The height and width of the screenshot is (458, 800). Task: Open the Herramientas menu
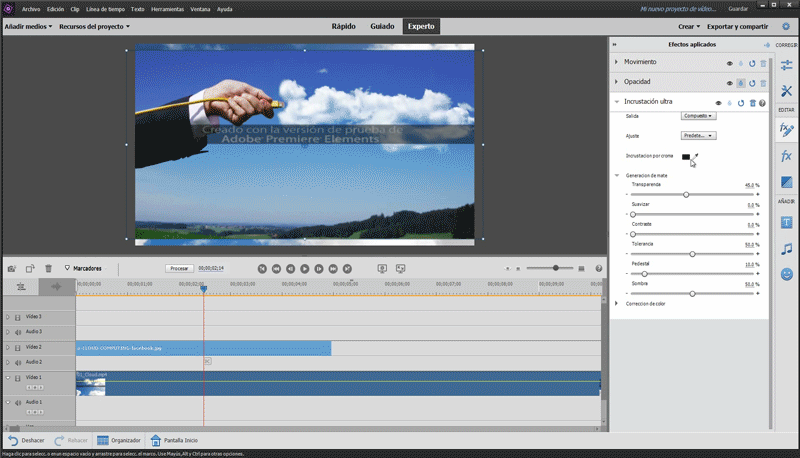click(x=166, y=8)
